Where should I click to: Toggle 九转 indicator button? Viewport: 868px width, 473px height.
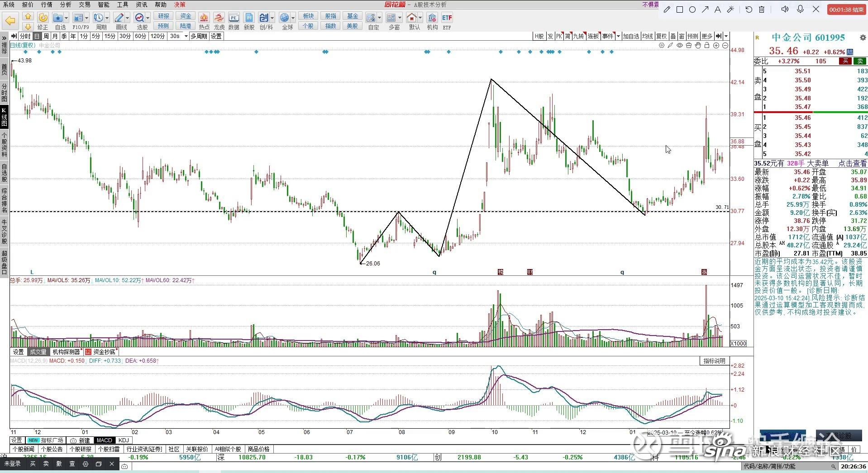click(x=579, y=36)
